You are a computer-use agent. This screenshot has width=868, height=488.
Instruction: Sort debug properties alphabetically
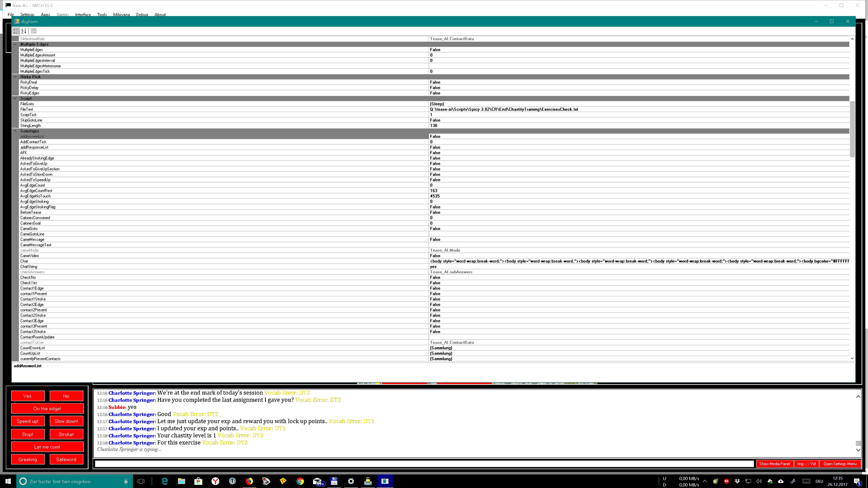24,31
